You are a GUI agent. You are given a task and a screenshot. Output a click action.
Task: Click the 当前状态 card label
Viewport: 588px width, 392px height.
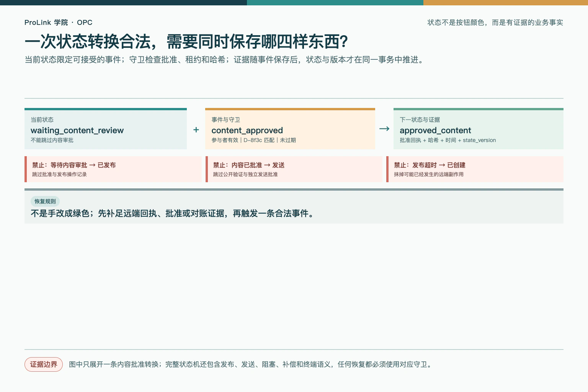(x=42, y=120)
